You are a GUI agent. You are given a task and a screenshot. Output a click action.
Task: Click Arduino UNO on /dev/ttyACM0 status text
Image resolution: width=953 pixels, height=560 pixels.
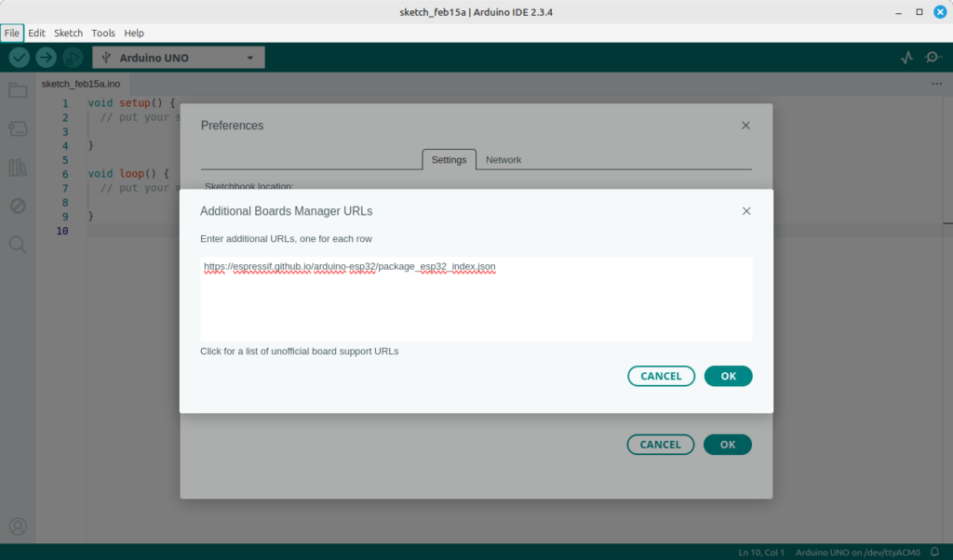857,553
